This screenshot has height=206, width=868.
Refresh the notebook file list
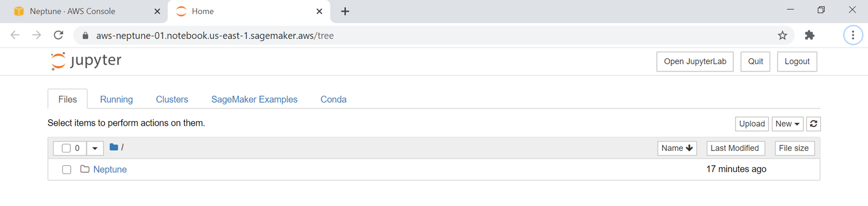(x=813, y=124)
